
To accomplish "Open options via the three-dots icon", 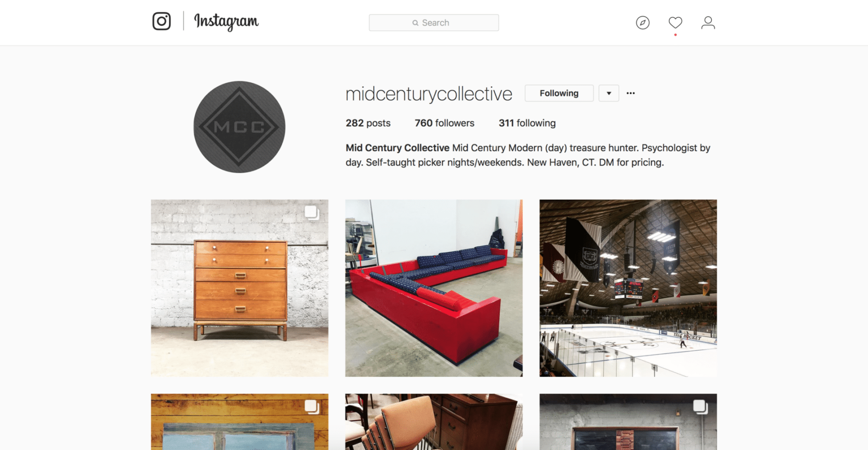I will pos(631,93).
